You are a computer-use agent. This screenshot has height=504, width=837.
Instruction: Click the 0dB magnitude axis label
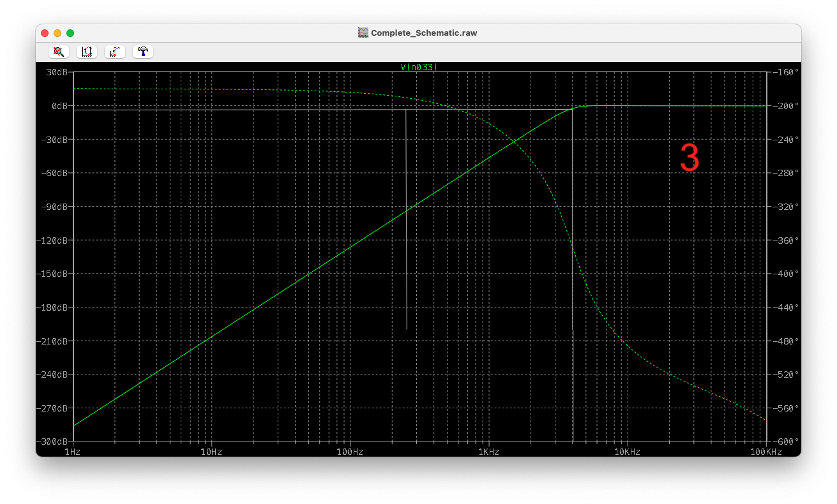click(61, 106)
